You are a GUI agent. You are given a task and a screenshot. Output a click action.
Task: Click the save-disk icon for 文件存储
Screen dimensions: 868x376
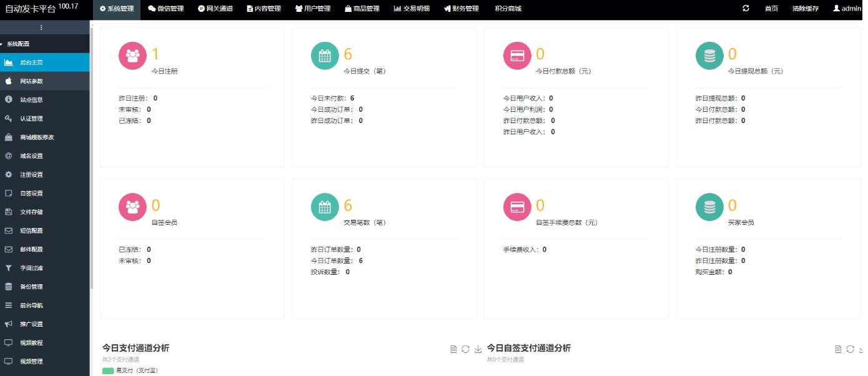pyautogui.click(x=9, y=212)
